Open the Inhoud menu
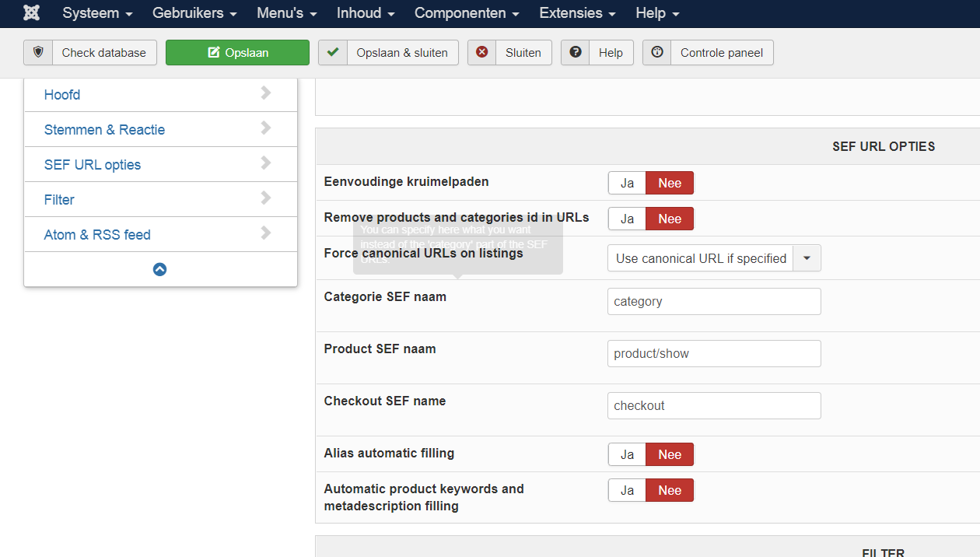 click(x=366, y=13)
